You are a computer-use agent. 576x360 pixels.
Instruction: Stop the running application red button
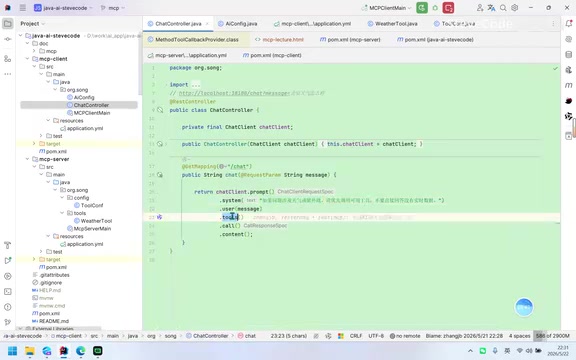point(448,8)
